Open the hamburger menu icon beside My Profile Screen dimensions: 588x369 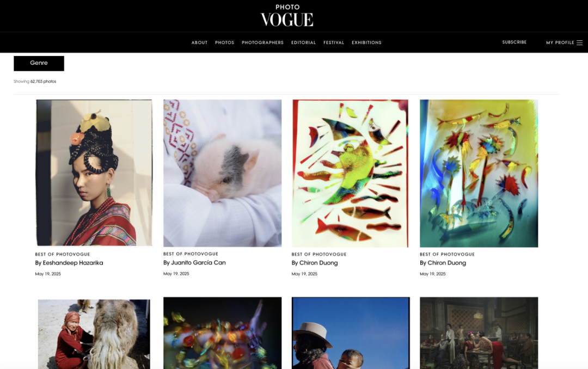click(x=579, y=43)
